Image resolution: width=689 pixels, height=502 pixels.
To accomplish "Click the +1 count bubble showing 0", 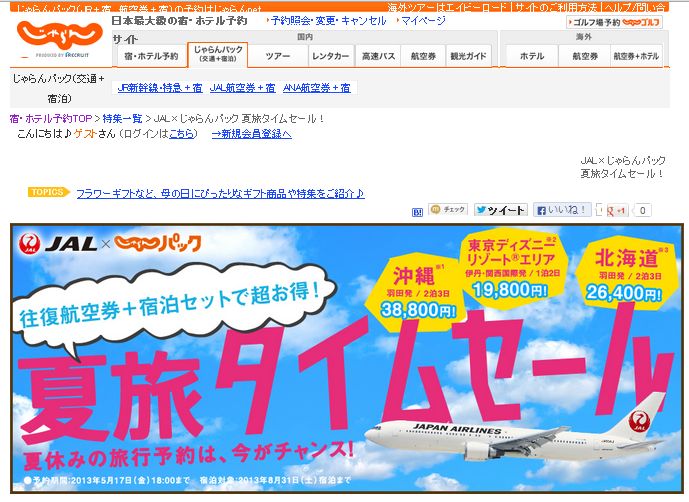I will click(x=642, y=211).
